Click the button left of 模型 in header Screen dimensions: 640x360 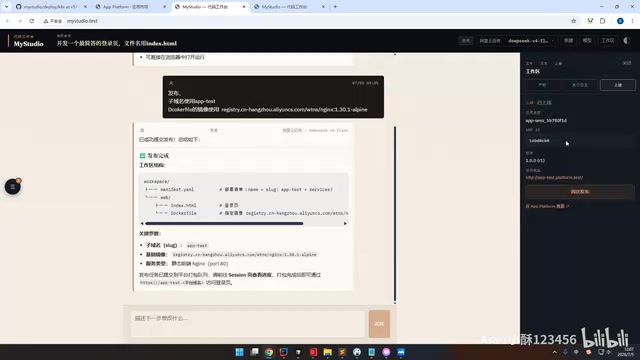[569, 40]
